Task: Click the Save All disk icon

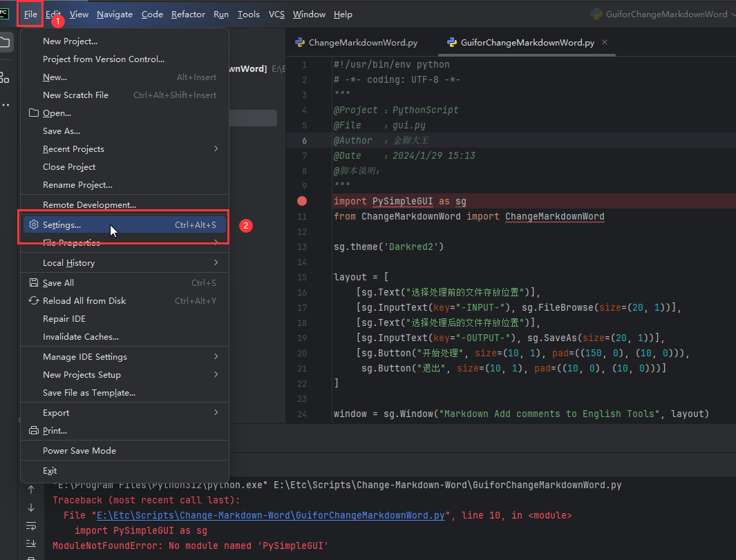Action: pyautogui.click(x=34, y=282)
